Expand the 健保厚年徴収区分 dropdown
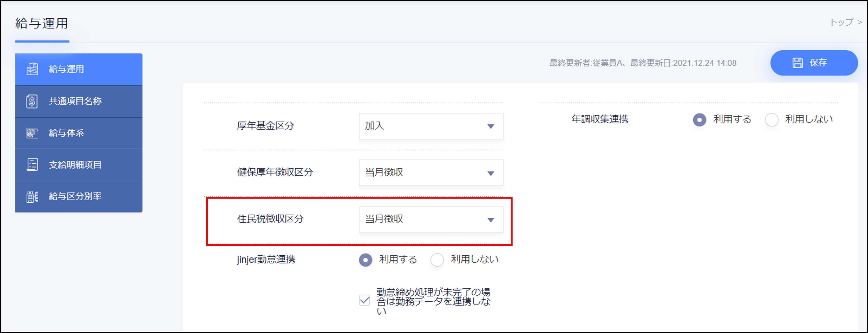The image size is (868, 333). [x=431, y=173]
